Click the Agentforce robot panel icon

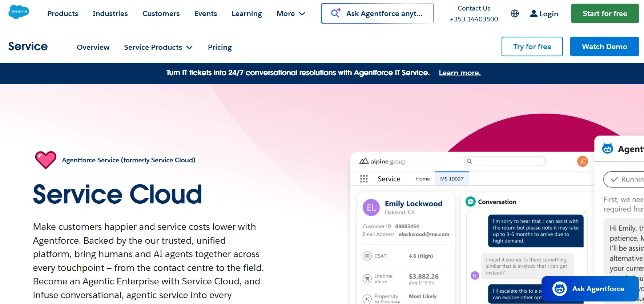point(608,149)
